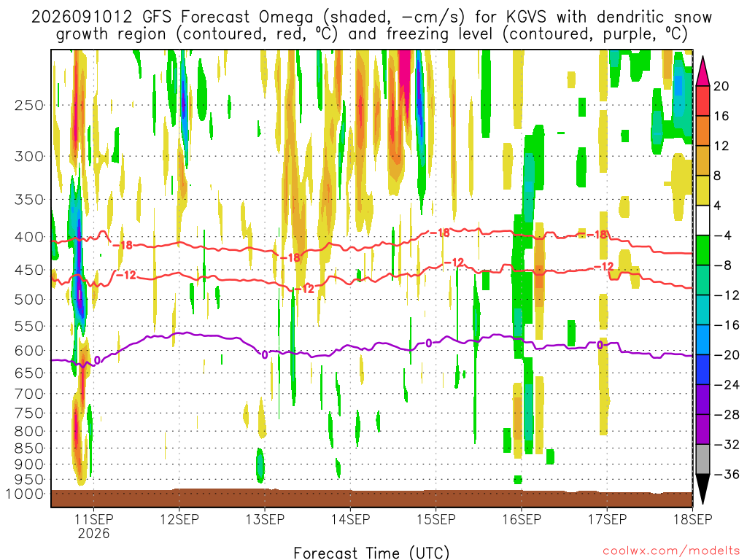Click the 18SEP time axis label
The width and height of the screenshot is (747, 560).
tap(693, 519)
